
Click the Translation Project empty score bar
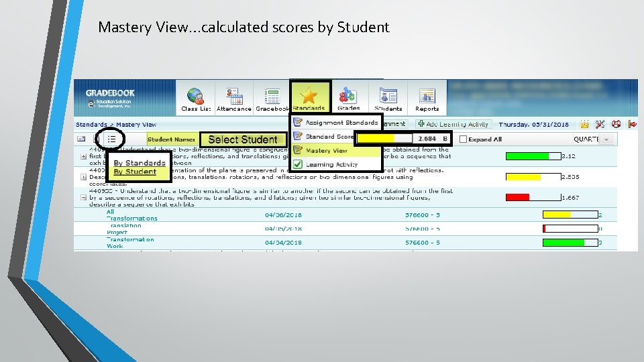(x=570, y=229)
